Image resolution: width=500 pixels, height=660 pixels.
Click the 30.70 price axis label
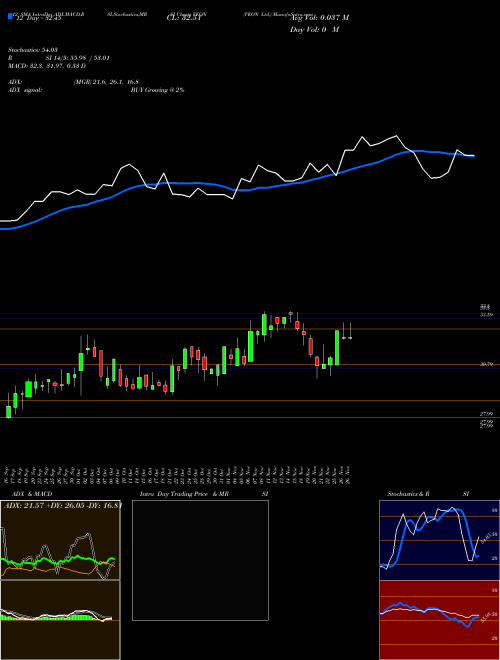point(487,365)
